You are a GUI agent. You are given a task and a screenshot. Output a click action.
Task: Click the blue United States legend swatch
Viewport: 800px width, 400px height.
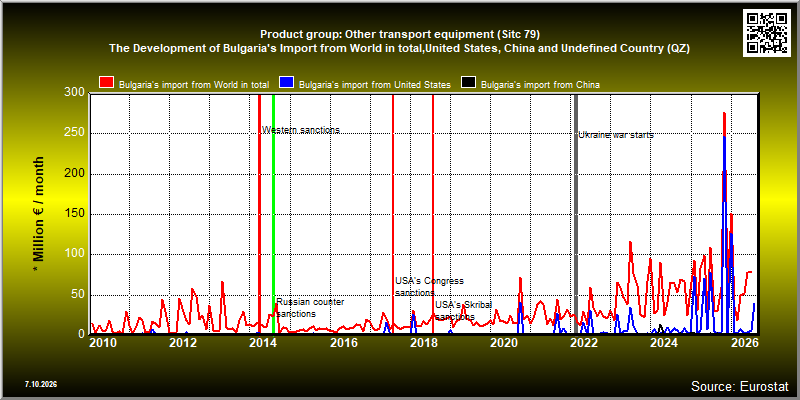pos(287,83)
